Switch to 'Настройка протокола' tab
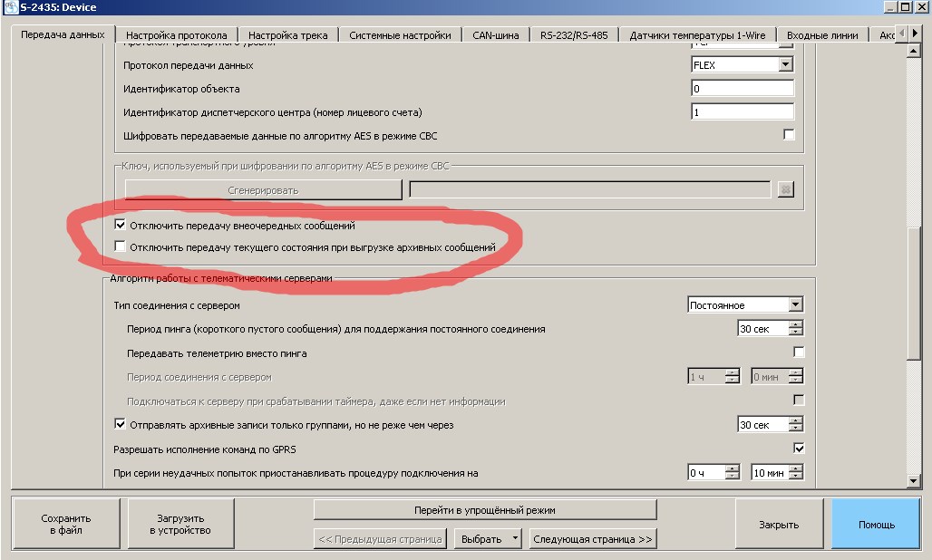Image resolution: width=932 pixels, height=560 pixels. coord(177,35)
